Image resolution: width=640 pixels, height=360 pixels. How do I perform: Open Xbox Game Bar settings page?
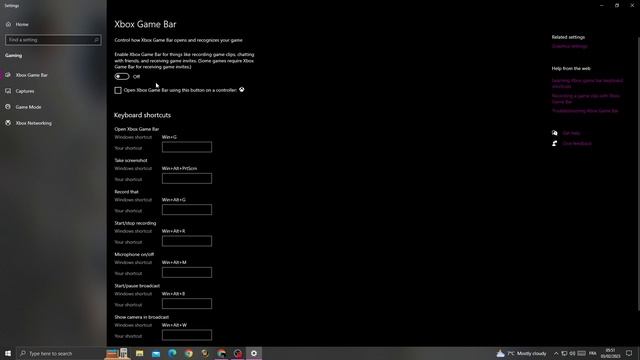[27, 75]
